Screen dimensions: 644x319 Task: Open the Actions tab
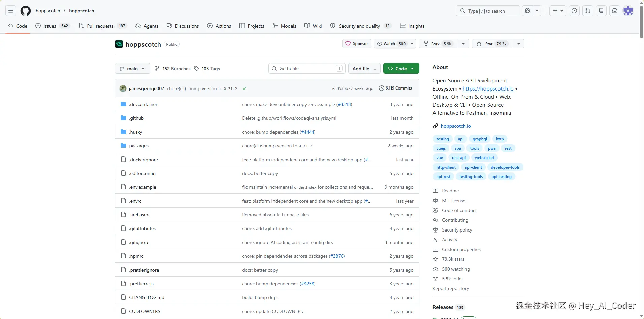point(219,26)
